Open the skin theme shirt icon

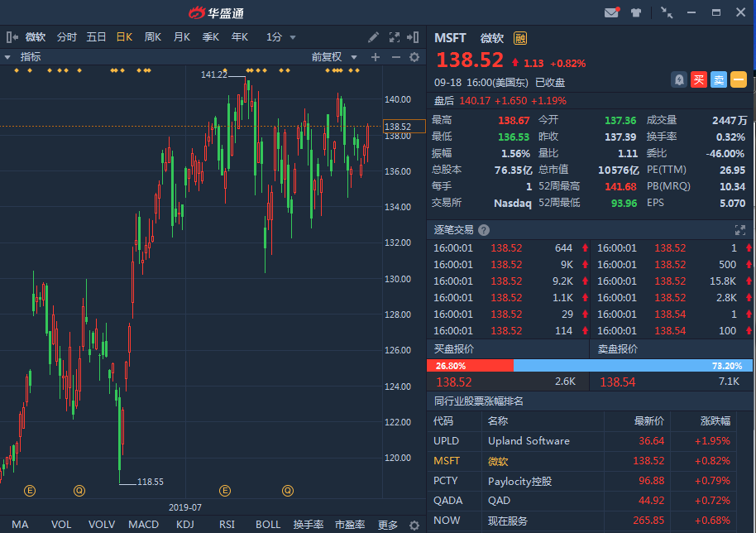636,12
